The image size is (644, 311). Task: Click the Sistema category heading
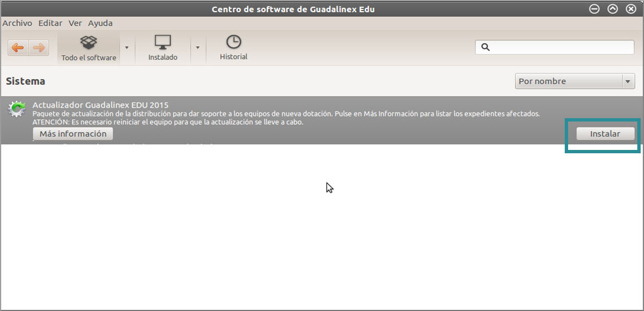26,81
